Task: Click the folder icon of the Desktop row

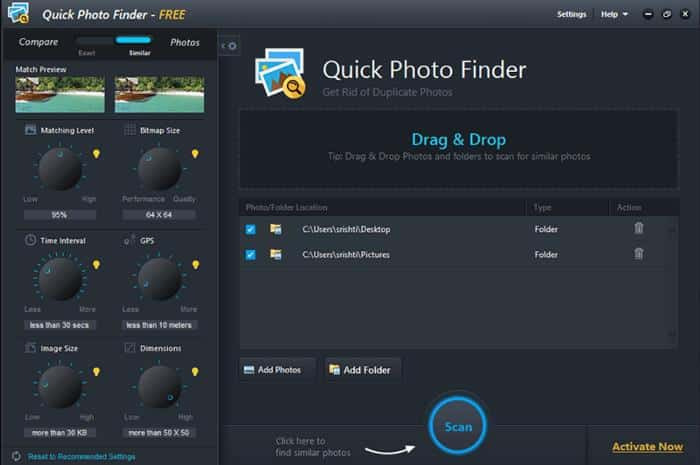Action: point(276,229)
